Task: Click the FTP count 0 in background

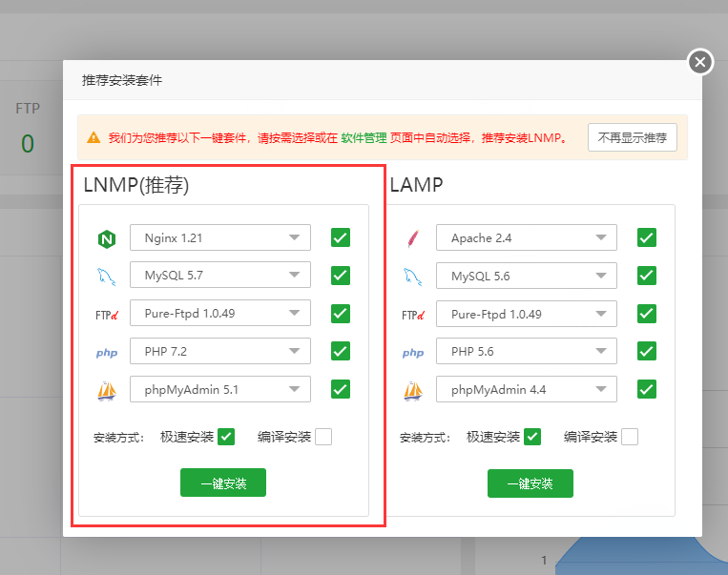Action: 28,143
